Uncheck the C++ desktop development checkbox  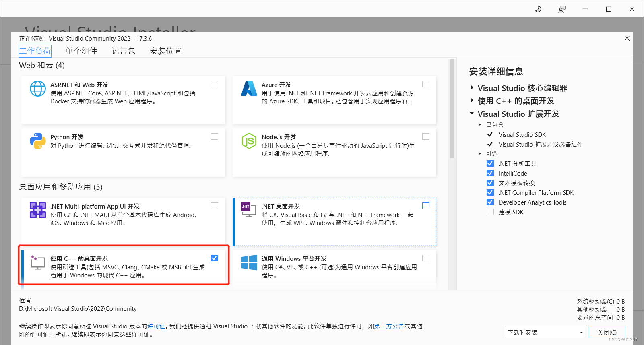(x=215, y=258)
